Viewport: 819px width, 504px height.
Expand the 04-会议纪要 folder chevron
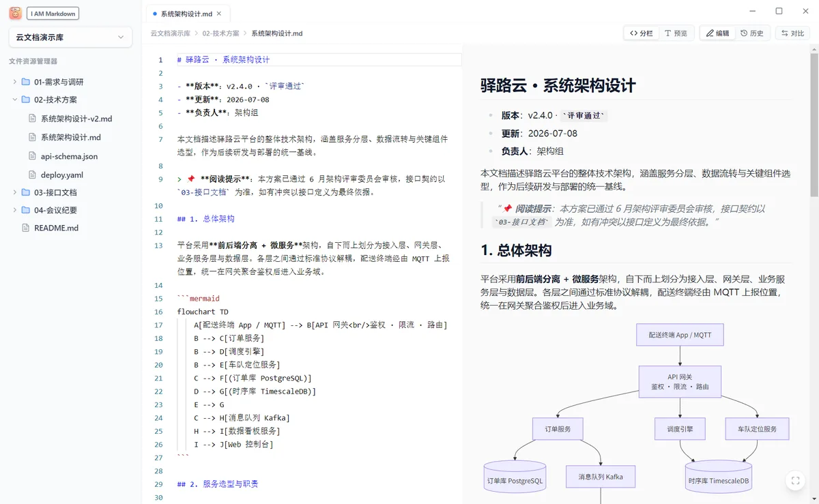15,210
